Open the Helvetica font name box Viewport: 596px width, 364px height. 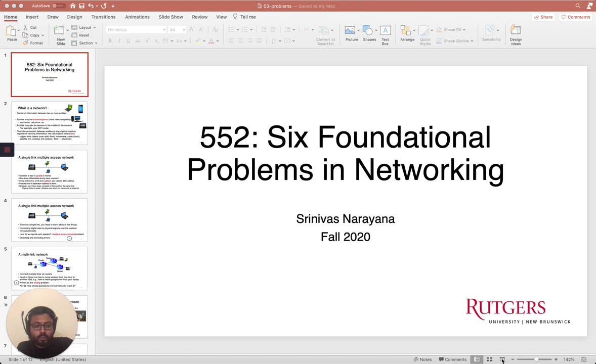(x=136, y=30)
